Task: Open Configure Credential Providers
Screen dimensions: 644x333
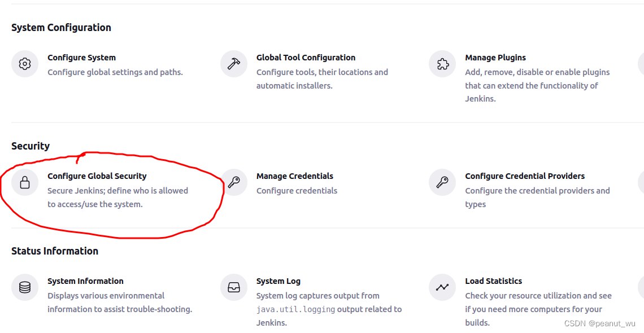Action: (525, 176)
